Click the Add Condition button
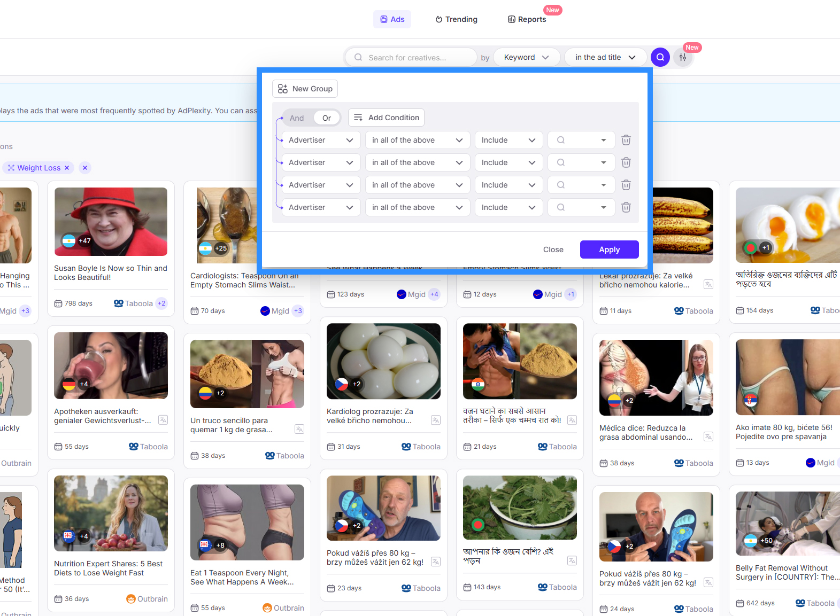The width and height of the screenshot is (840, 616). (x=386, y=118)
